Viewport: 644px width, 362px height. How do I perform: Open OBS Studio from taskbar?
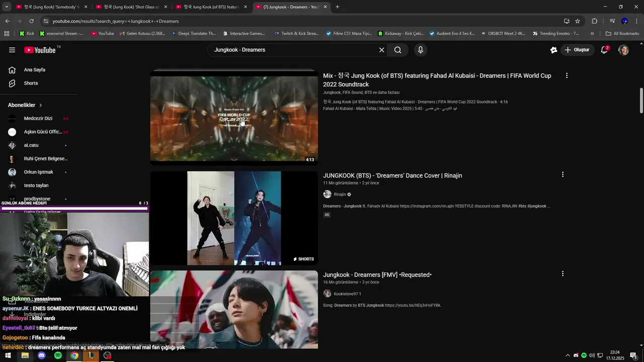coord(107,355)
